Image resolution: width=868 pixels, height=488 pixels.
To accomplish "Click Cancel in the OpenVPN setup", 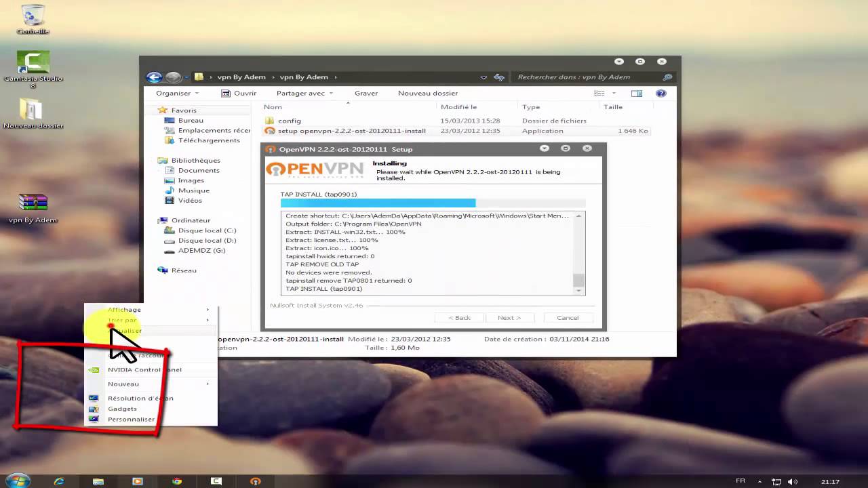I will coord(568,317).
